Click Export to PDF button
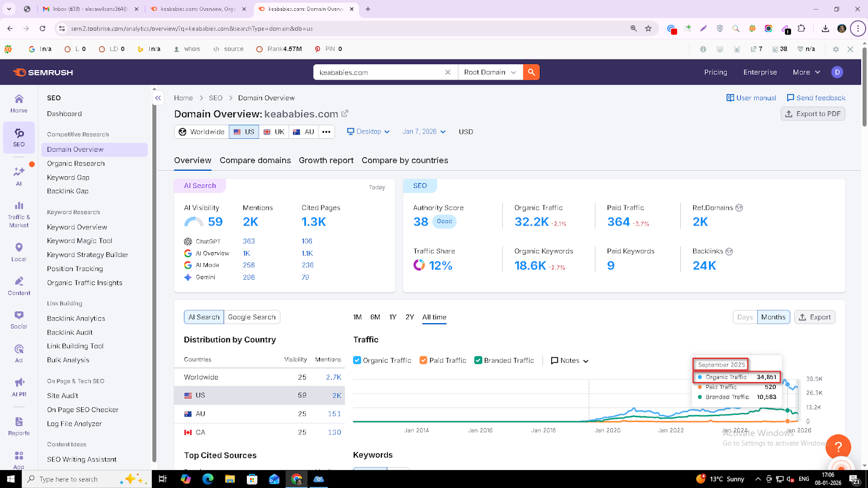Screen dimensions: 868x488 [813, 114]
